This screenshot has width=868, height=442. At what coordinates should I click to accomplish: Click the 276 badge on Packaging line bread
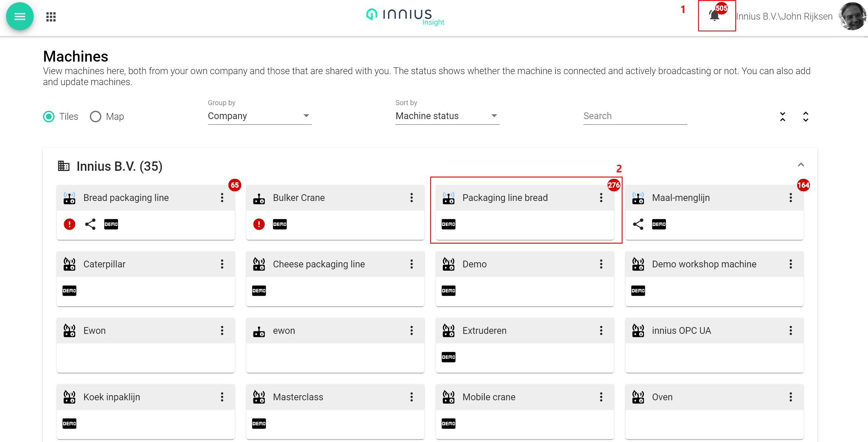[x=614, y=185]
